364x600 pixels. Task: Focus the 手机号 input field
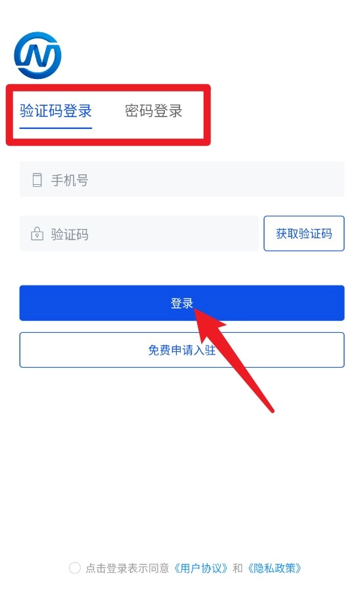click(182, 180)
